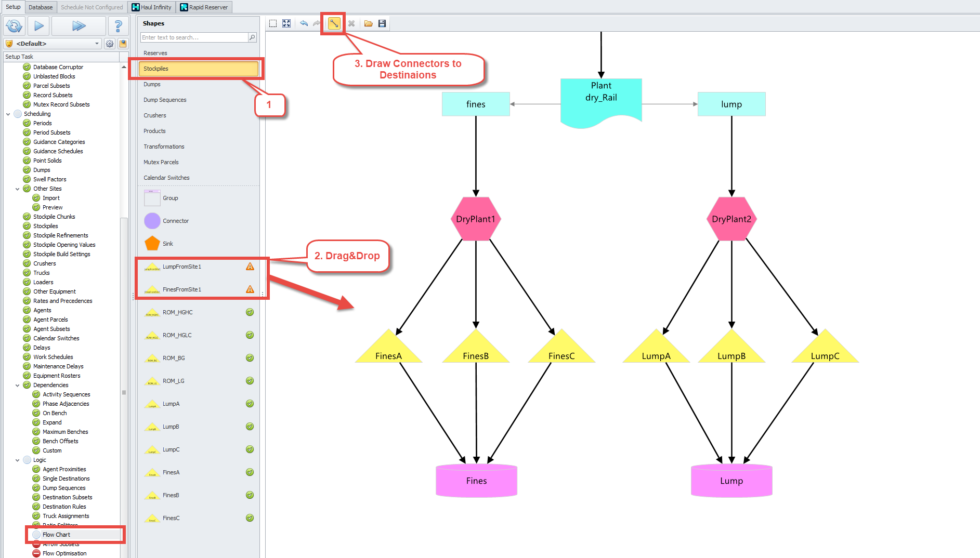The height and width of the screenshot is (558, 980).
Task: Click the rectangle selection tool
Action: click(x=273, y=23)
